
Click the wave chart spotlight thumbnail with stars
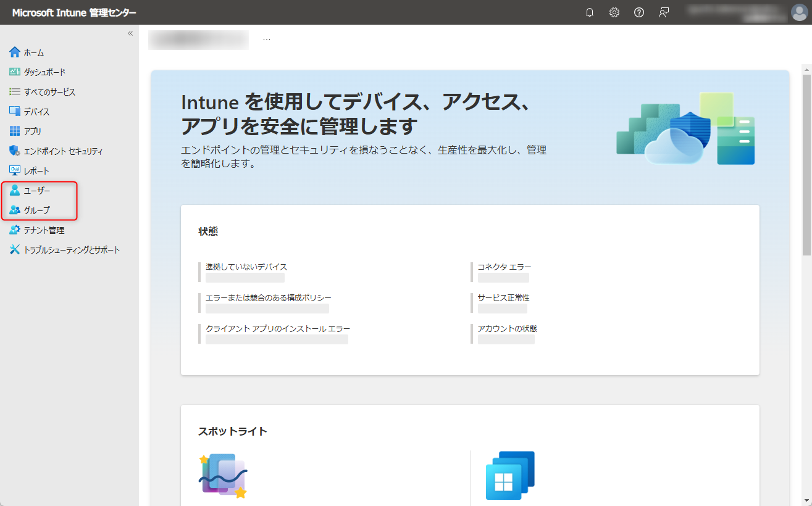(223, 475)
